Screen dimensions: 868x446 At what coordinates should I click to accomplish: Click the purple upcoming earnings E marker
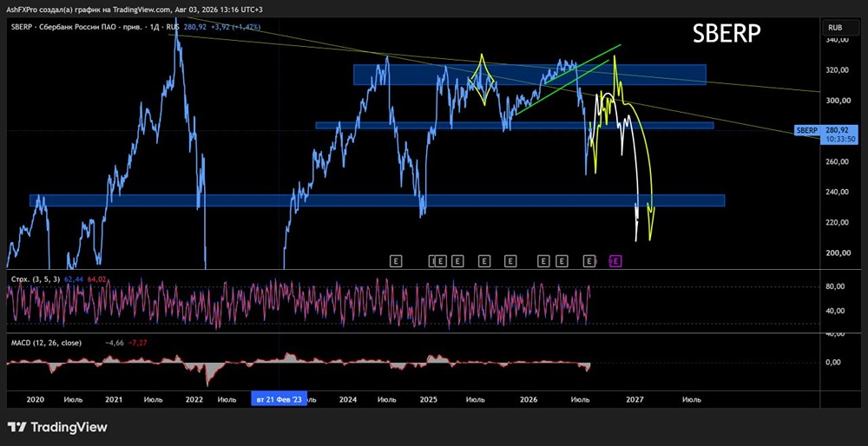616,260
